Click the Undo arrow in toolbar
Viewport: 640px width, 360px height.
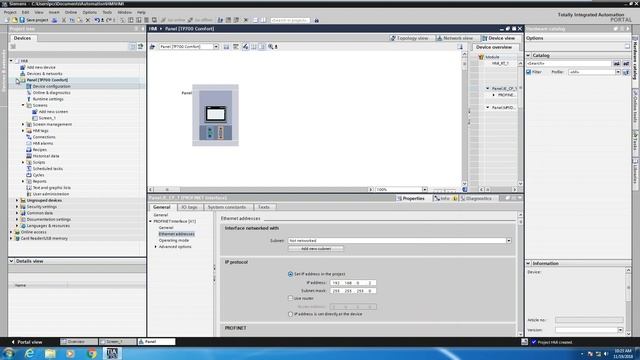click(97, 20)
